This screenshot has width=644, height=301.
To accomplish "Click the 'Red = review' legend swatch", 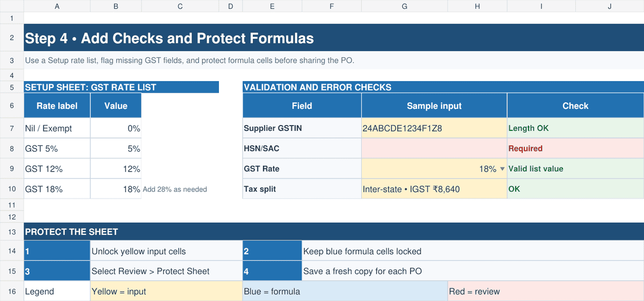I will click(x=546, y=291).
